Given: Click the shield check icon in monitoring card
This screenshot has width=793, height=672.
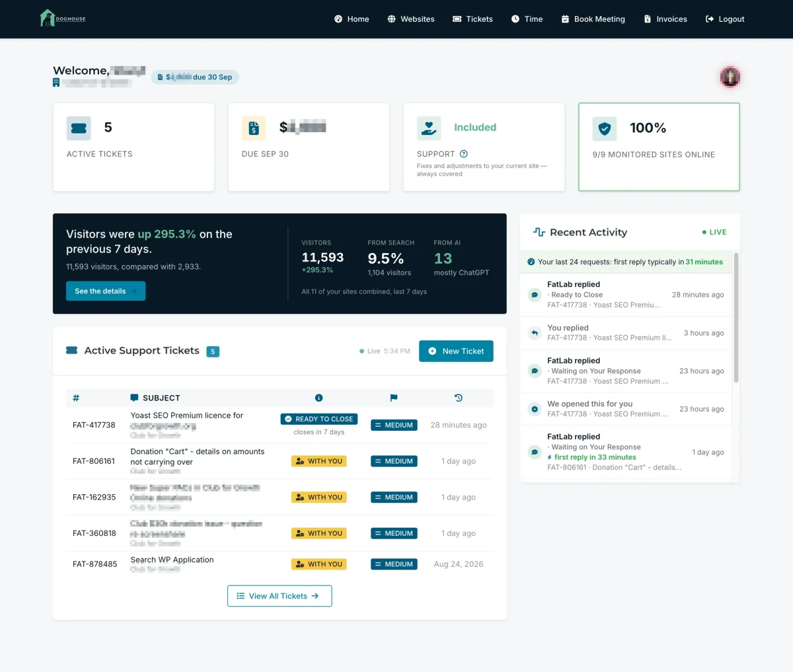Looking at the screenshot, I should (x=605, y=129).
